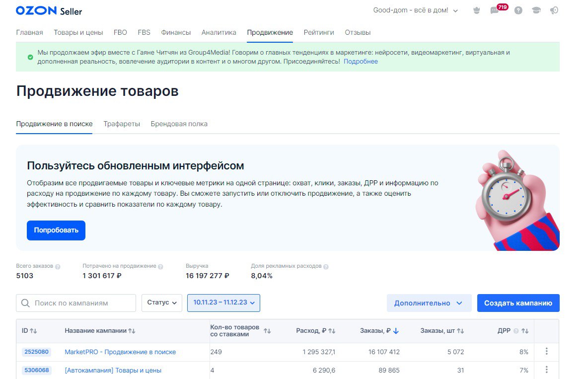588x379 pixels.
Task: Sort table by ID column arrows
Action: point(33,331)
